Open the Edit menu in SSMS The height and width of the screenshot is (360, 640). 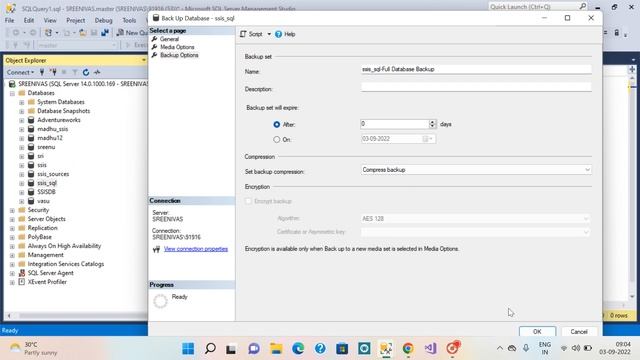pos(29,20)
